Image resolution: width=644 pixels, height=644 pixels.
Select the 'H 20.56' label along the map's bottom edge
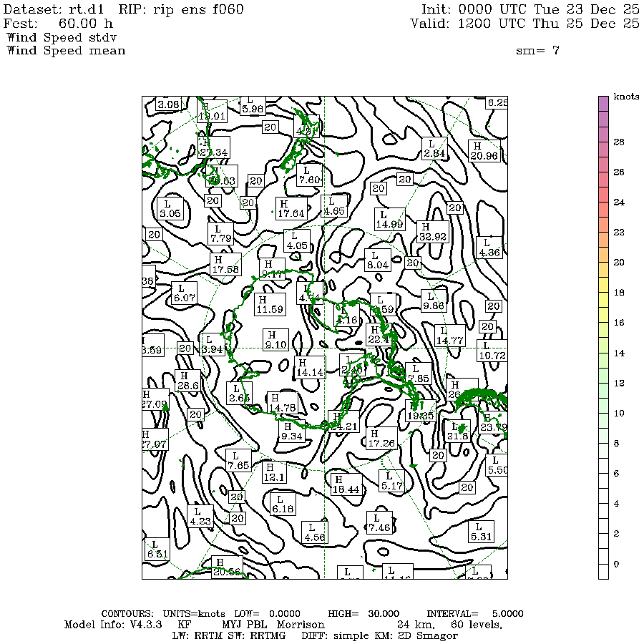pyautogui.click(x=227, y=567)
